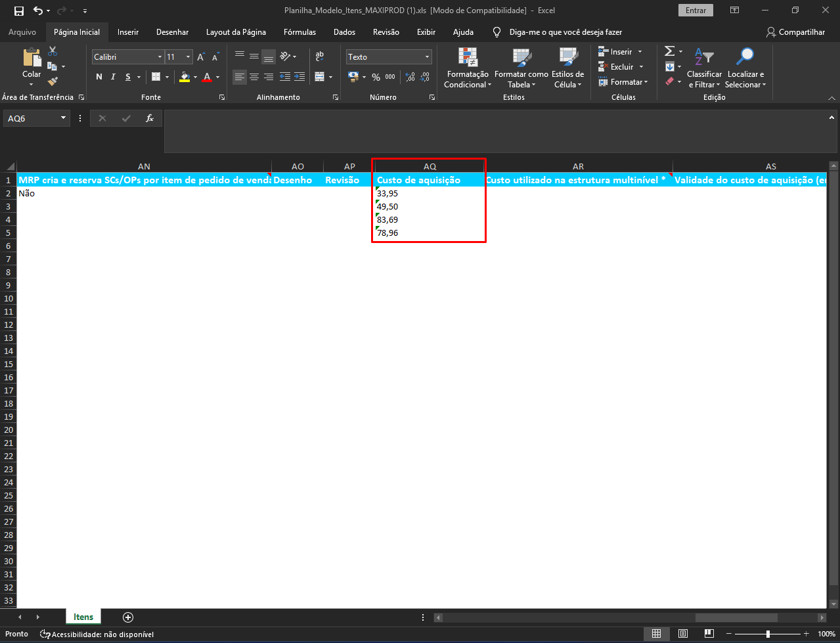Image resolution: width=840 pixels, height=643 pixels.
Task: Open Classificar e Filtrar dropdown
Action: [x=704, y=68]
